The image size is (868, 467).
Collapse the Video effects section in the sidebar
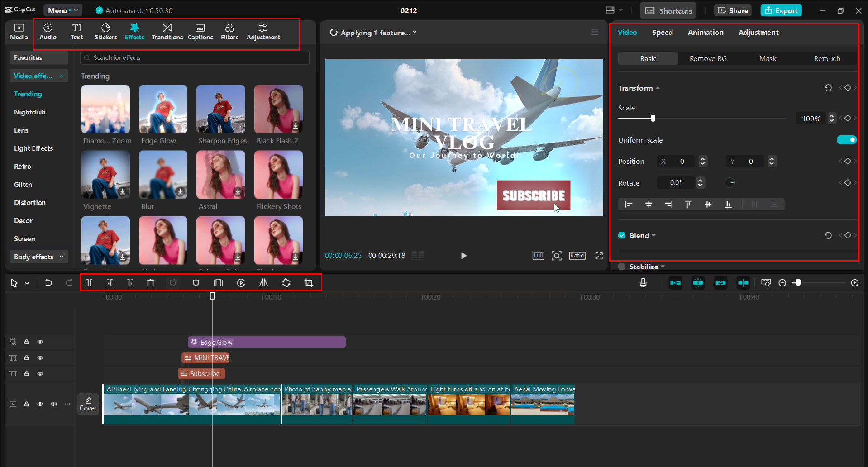pyautogui.click(x=62, y=76)
